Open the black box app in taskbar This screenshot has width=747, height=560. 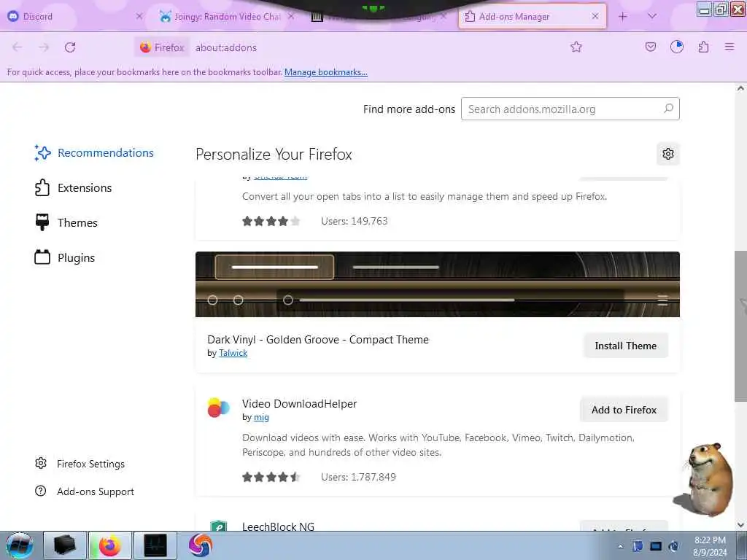(65, 545)
